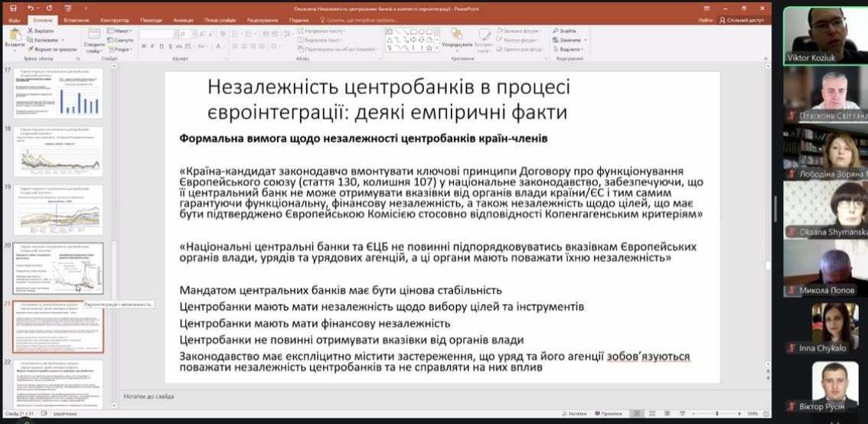Open the Layout (Макет) dropdown
This screenshot has width=868, height=424.
point(120,31)
